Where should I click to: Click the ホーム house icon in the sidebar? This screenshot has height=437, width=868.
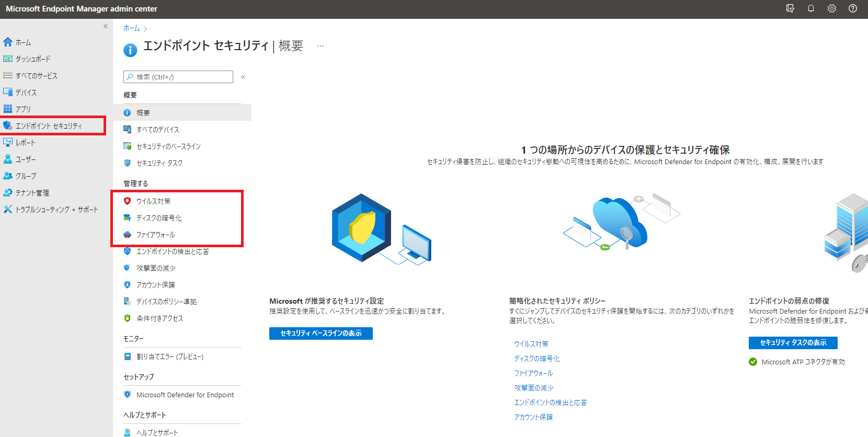tap(8, 42)
